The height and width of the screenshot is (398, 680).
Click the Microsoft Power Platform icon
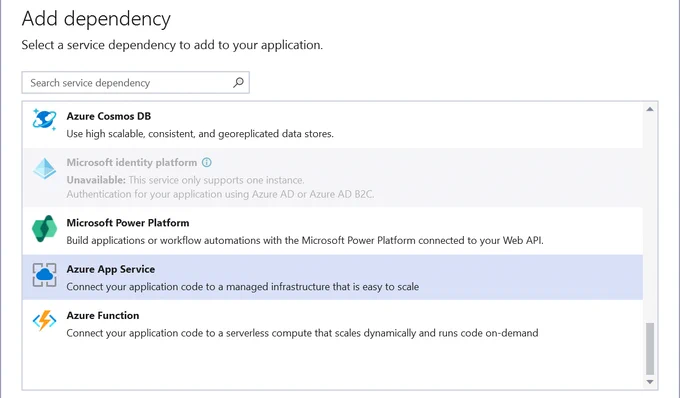44,228
